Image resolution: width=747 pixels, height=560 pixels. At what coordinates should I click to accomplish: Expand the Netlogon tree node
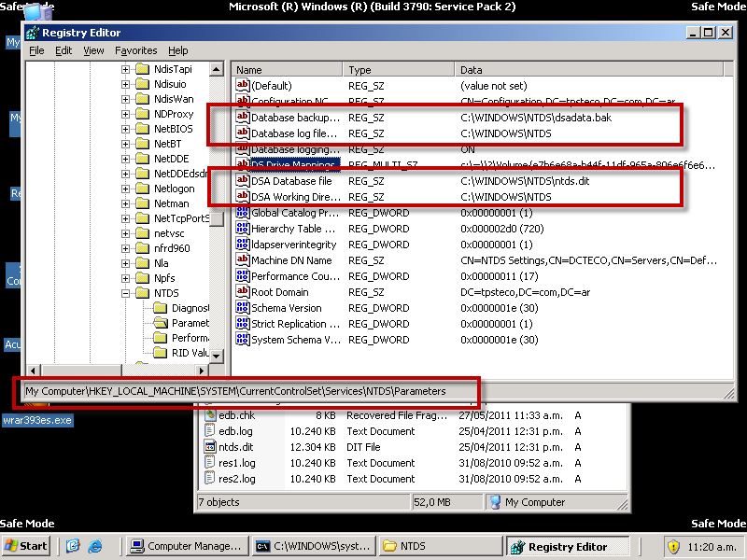(x=126, y=189)
